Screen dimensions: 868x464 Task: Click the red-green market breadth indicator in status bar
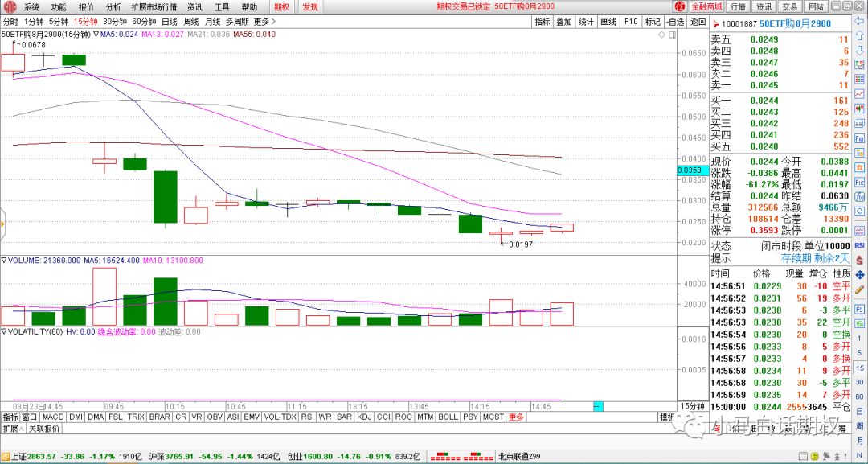[x=461, y=458]
